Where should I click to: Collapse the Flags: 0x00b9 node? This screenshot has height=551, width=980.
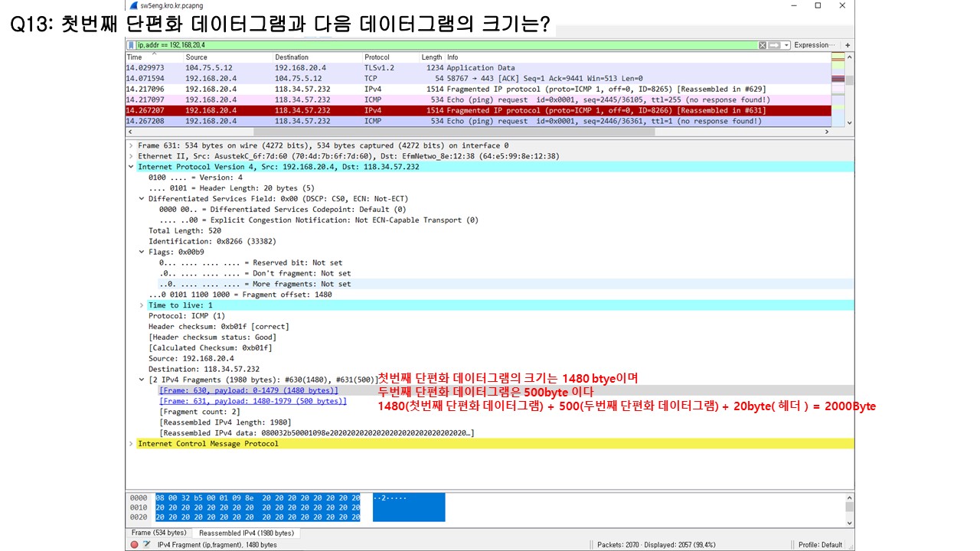[142, 252]
